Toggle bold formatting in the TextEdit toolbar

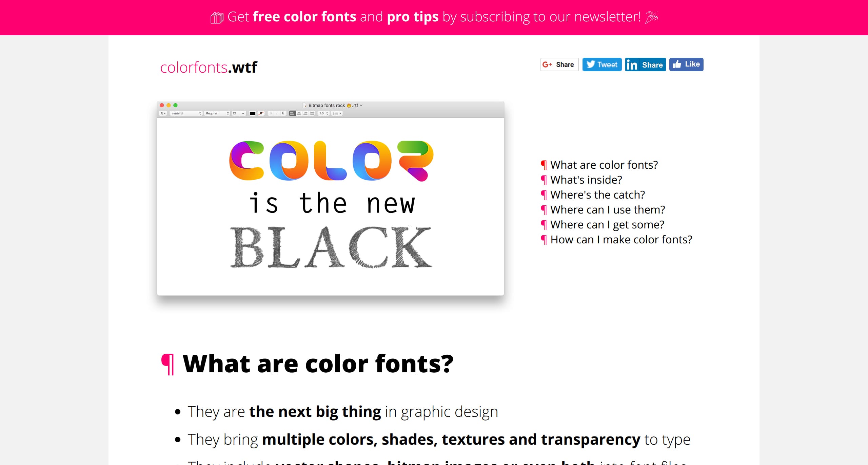[271, 113]
